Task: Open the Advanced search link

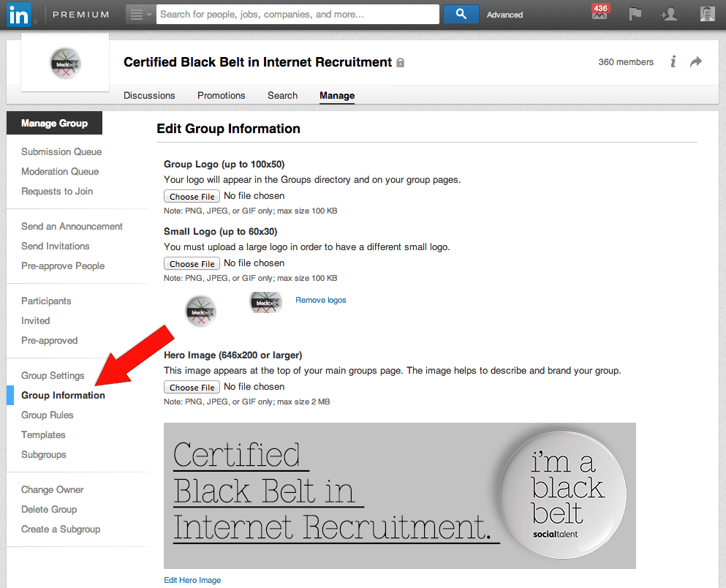Action: click(504, 15)
